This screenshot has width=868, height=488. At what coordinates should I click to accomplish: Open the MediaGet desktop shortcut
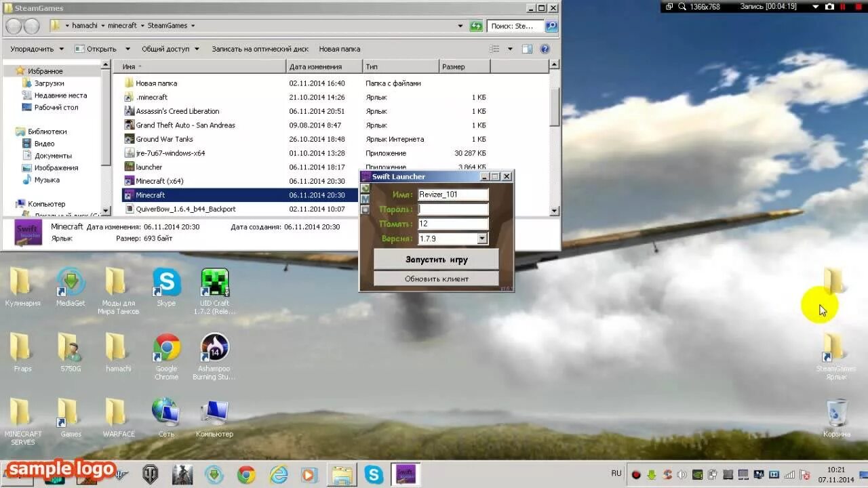click(x=71, y=288)
